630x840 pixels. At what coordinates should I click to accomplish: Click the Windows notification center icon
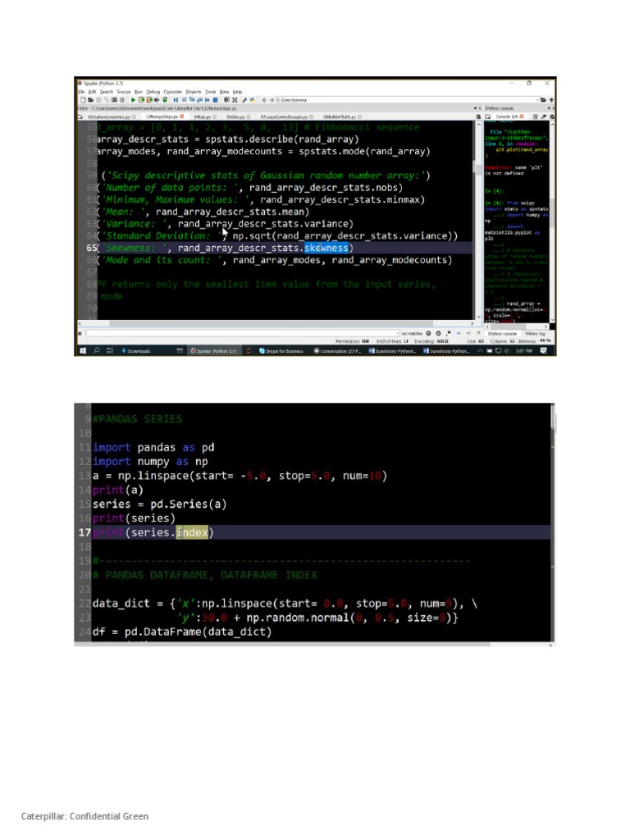[543, 351]
